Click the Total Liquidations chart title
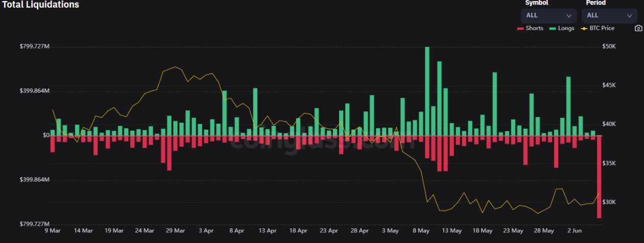Screen dimensions: 644x243 [x=40, y=5]
